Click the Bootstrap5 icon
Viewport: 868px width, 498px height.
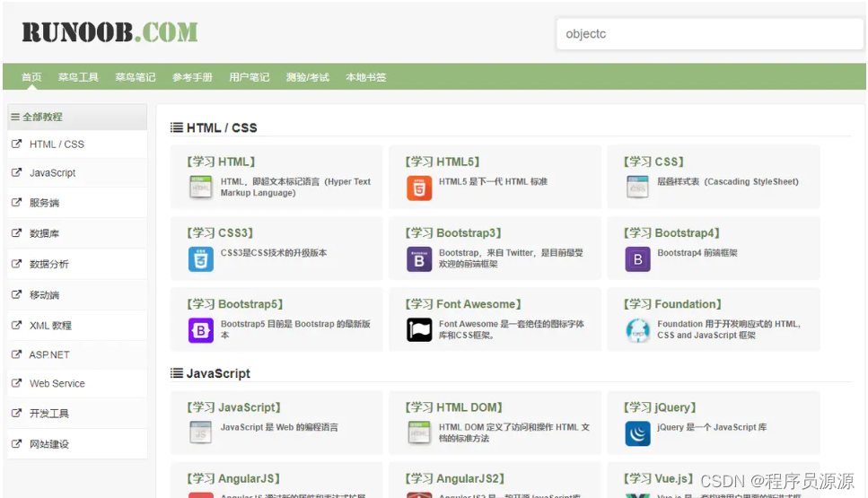click(201, 330)
